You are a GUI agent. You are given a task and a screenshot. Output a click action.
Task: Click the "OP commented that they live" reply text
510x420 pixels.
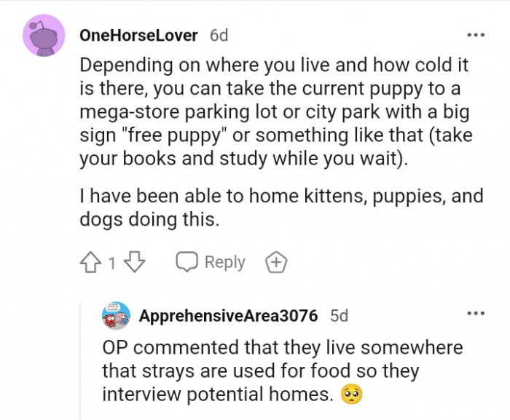click(282, 372)
